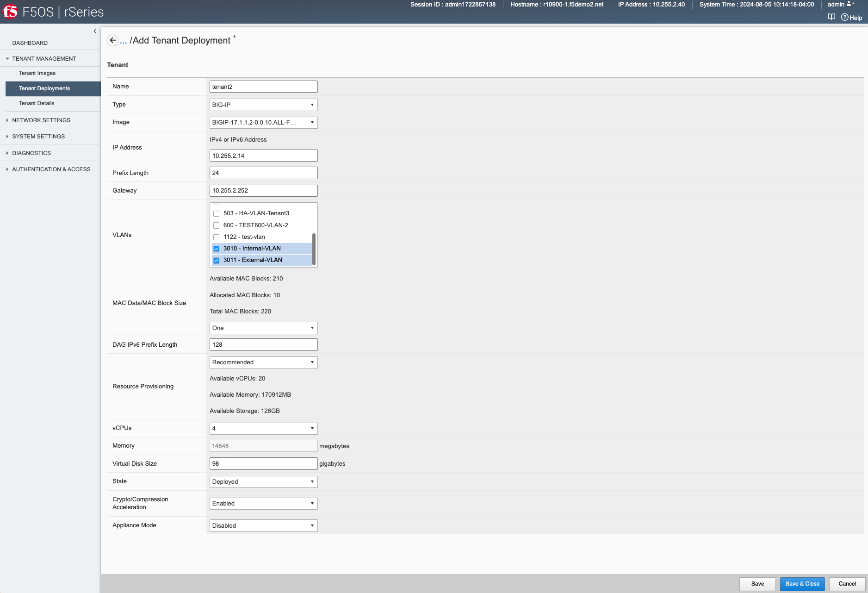Click the F5 logo icon
868x593 pixels.
[x=10, y=12]
